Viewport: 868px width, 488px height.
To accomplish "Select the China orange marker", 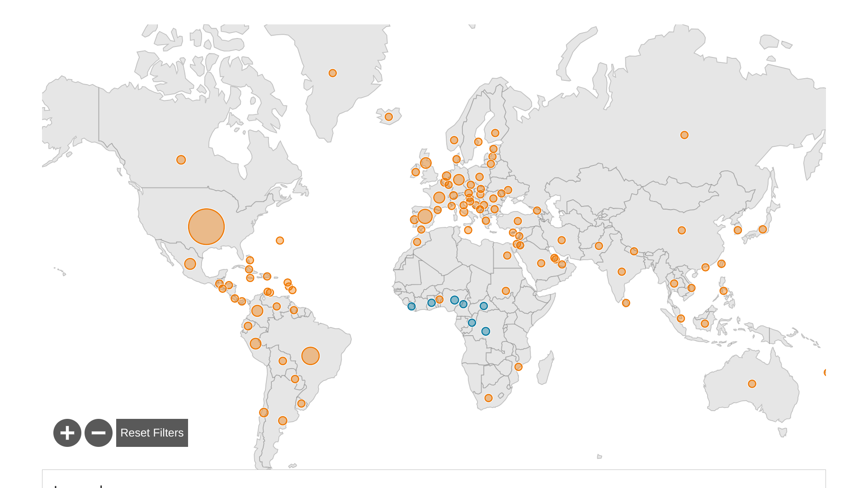I will coord(682,230).
